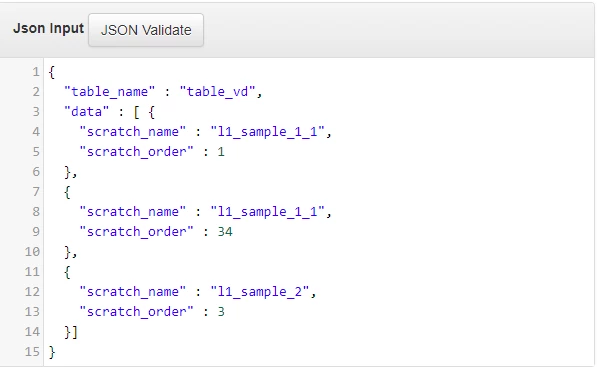Click "scratch_name" key on line 8
The image size is (597, 367).
132,212
